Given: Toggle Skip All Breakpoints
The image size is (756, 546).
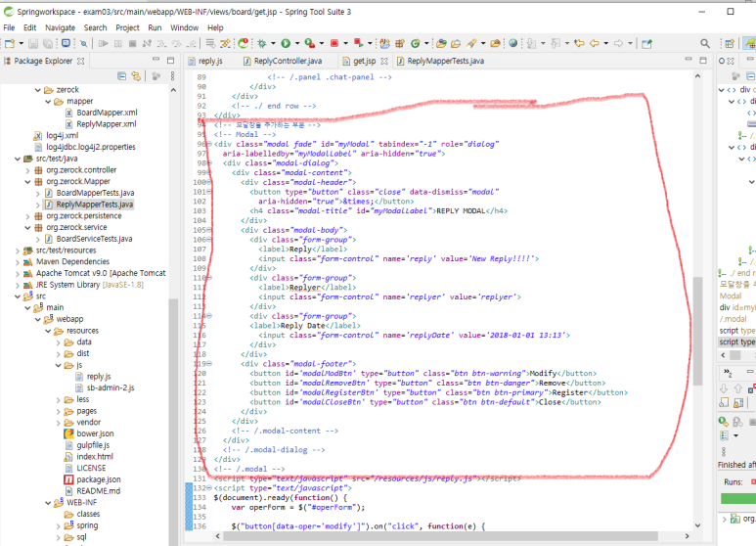Looking at the screenshot, I should [83, 43].
